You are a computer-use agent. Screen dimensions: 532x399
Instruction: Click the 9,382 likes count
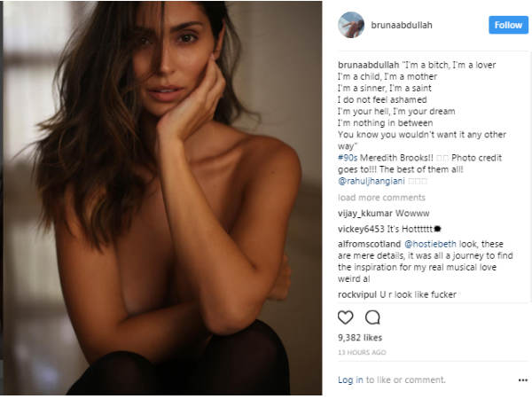[360, 338]
